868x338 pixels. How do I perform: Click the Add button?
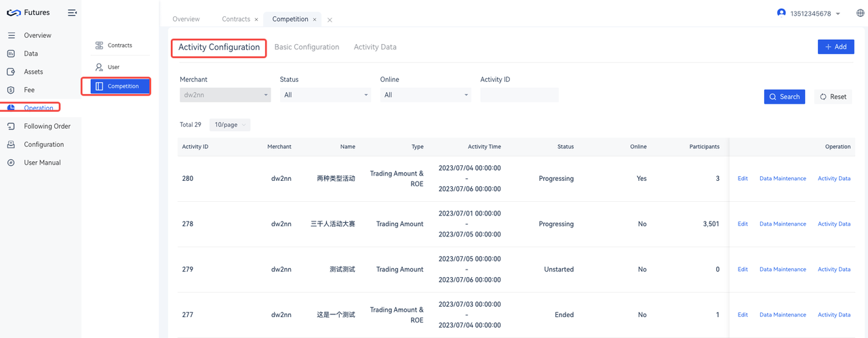[x=835, y=47]
